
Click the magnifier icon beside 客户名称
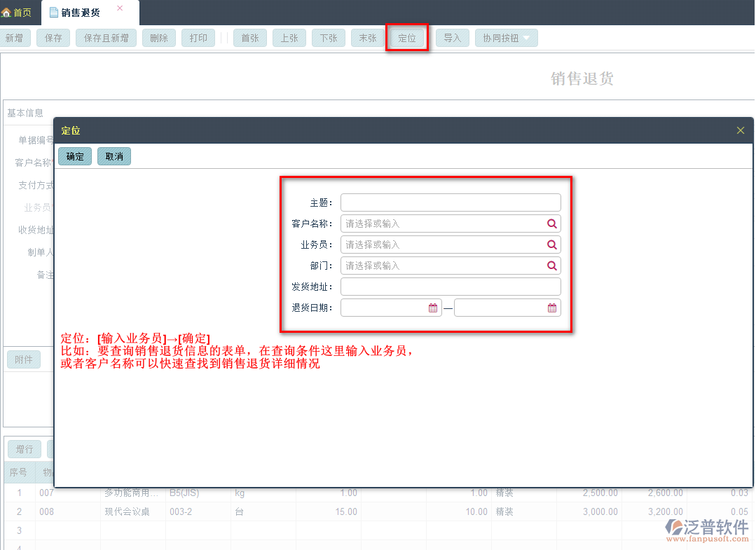click(x=553, y=223)
